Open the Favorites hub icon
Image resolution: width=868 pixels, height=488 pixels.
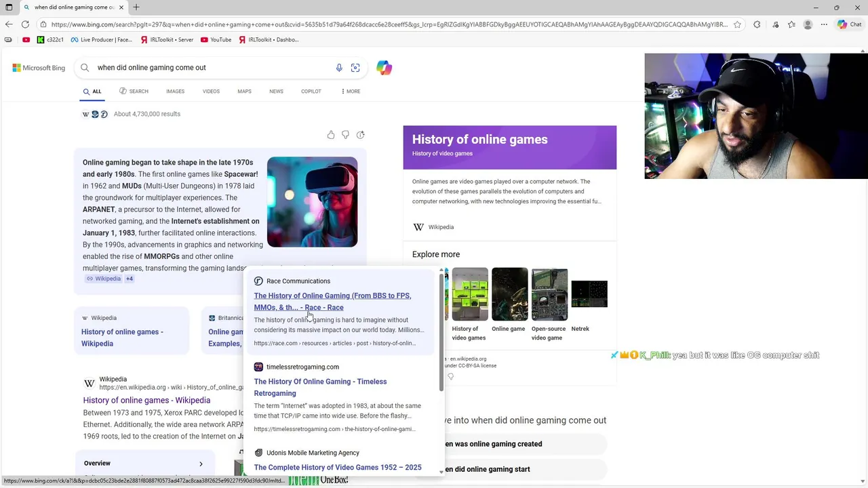[x=791, y=24]
